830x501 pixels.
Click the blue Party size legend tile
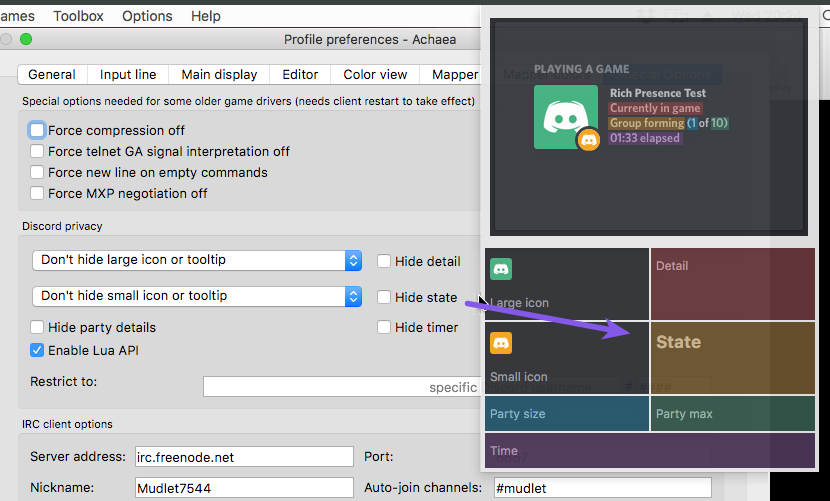[566, 414]
